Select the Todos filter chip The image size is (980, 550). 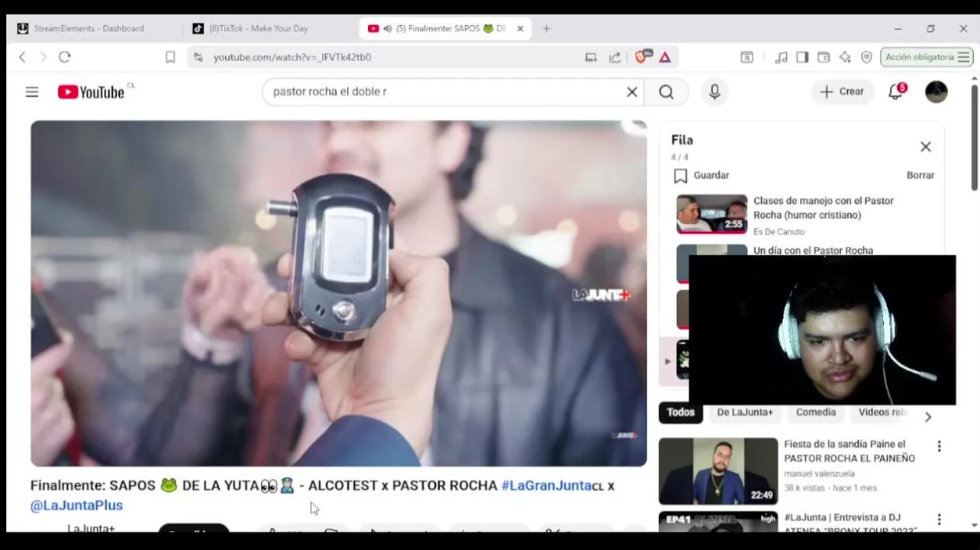click(x=680, y=412)
